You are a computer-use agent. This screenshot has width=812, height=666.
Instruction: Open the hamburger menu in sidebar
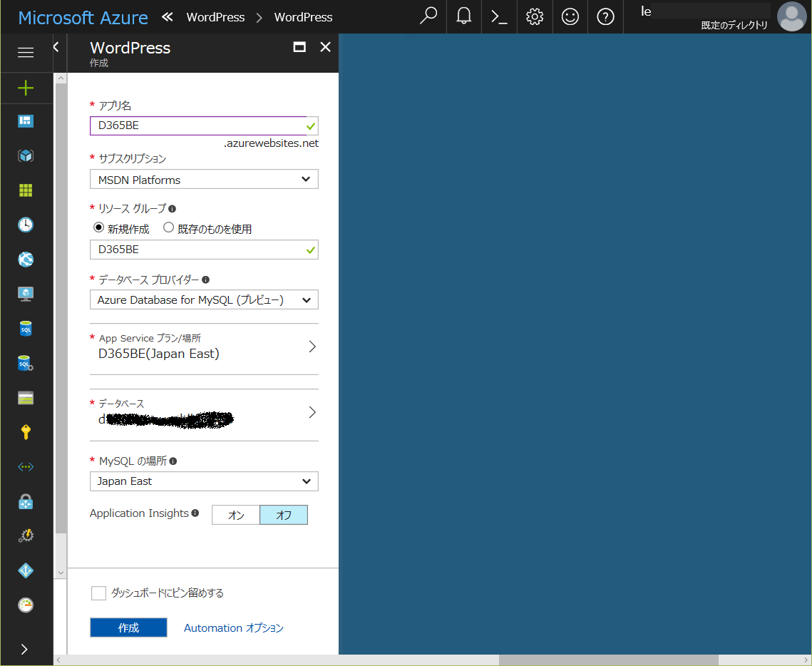coord(26,52)
